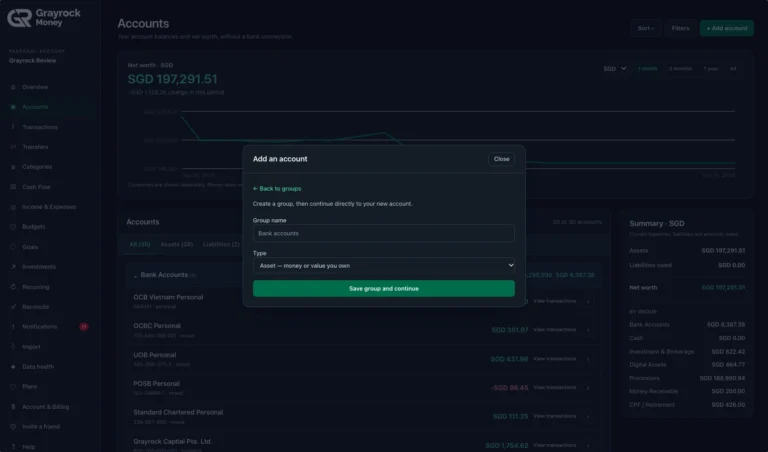Open Reconcile via its checkmark icon

pos(13,307)
